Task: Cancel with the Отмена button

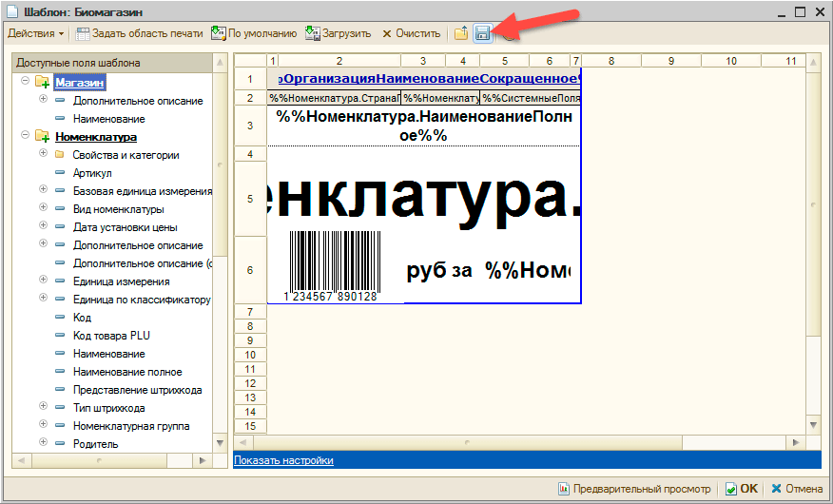Action: click(797, 489)
